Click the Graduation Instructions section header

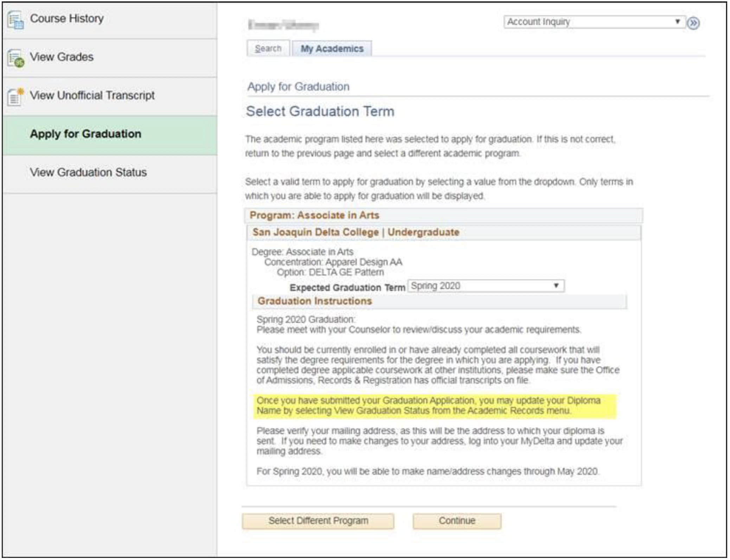point(315,301)
